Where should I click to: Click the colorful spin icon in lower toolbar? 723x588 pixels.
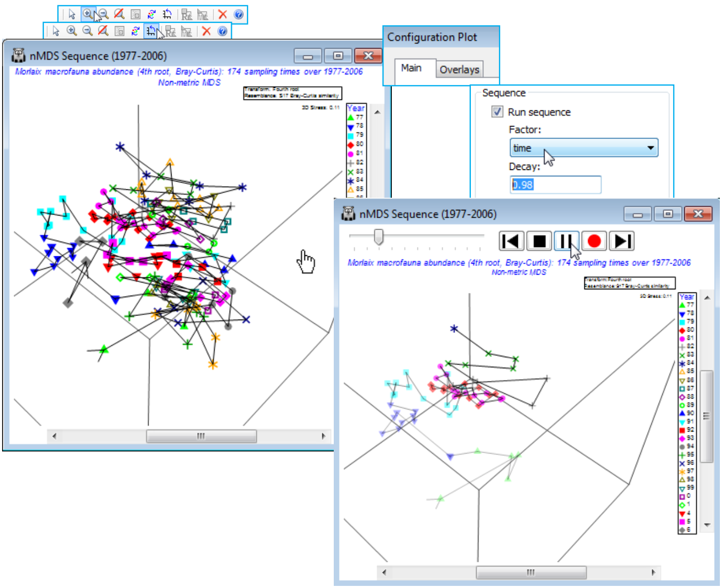[x=135, y=31]
